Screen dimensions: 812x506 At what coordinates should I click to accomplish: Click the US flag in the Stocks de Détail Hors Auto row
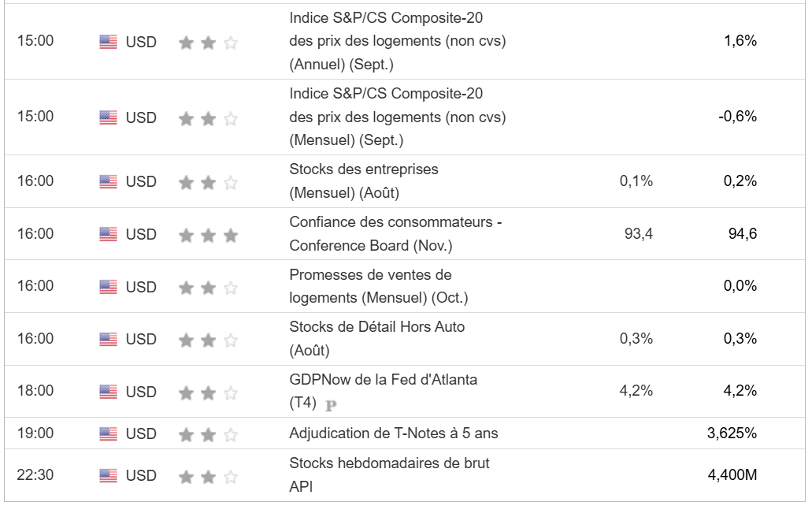[109, 339]
